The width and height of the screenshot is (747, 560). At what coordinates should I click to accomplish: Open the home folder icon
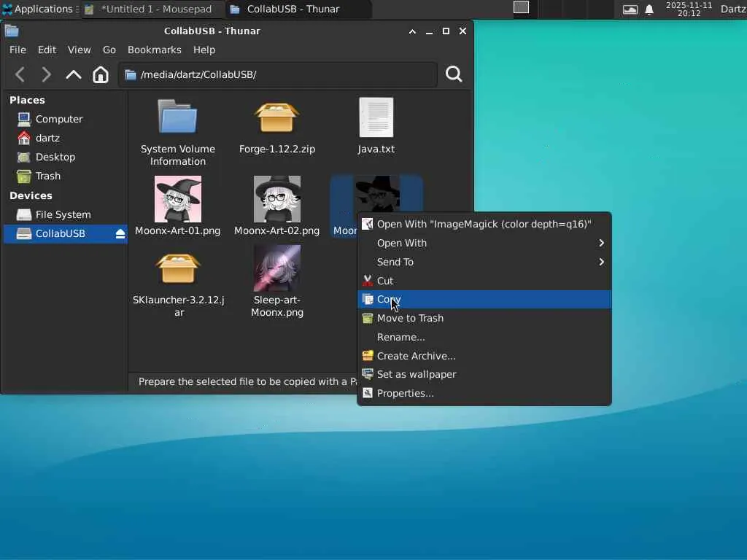tap(101, 74)
